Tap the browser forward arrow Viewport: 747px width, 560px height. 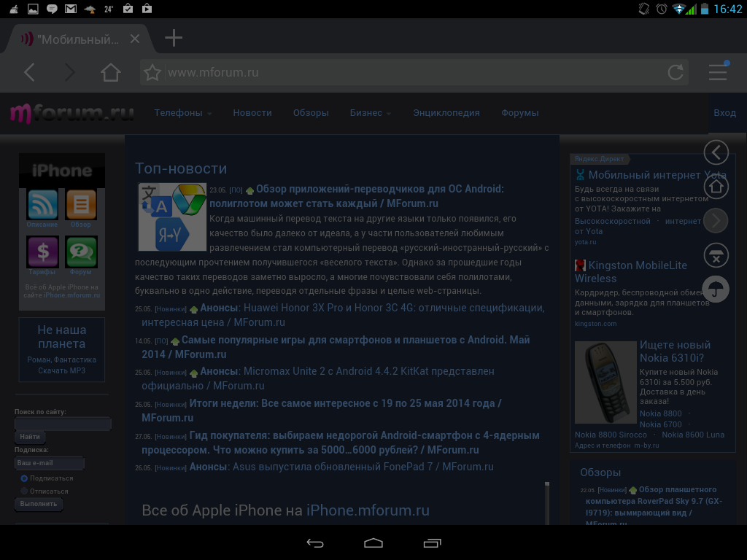69,72
